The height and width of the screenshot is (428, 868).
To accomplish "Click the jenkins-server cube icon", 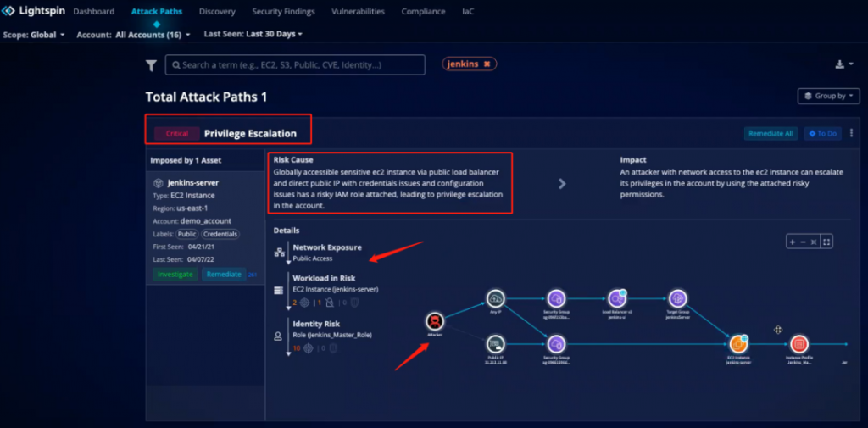I will point(158,183).
